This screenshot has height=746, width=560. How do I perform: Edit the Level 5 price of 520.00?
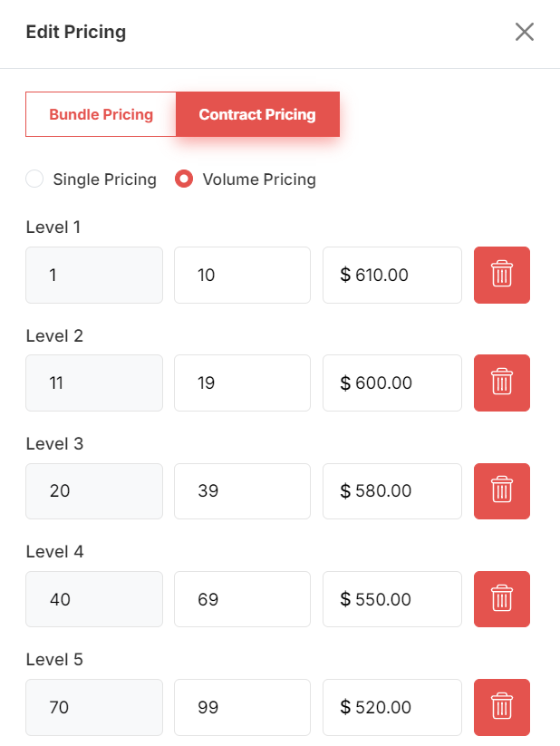click(391, 707)
